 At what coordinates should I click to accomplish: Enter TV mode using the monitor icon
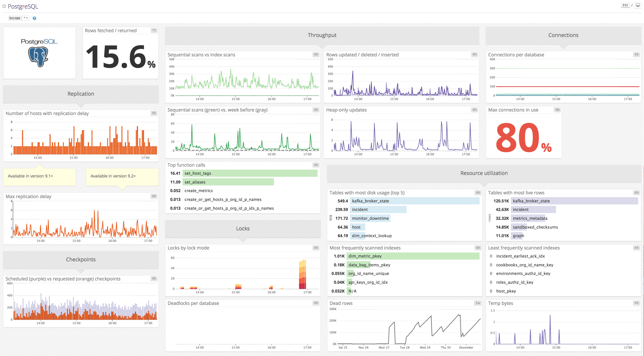tap(638, 5)
